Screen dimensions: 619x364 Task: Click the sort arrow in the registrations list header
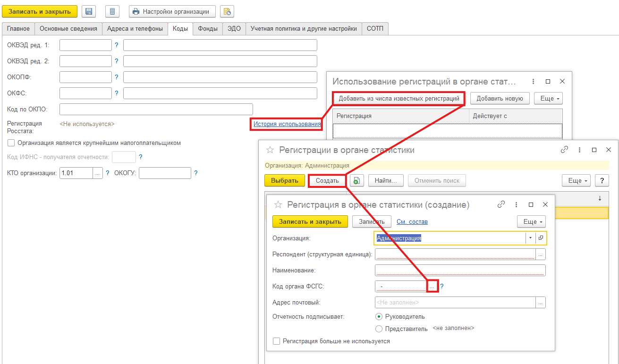click(600, 198)
